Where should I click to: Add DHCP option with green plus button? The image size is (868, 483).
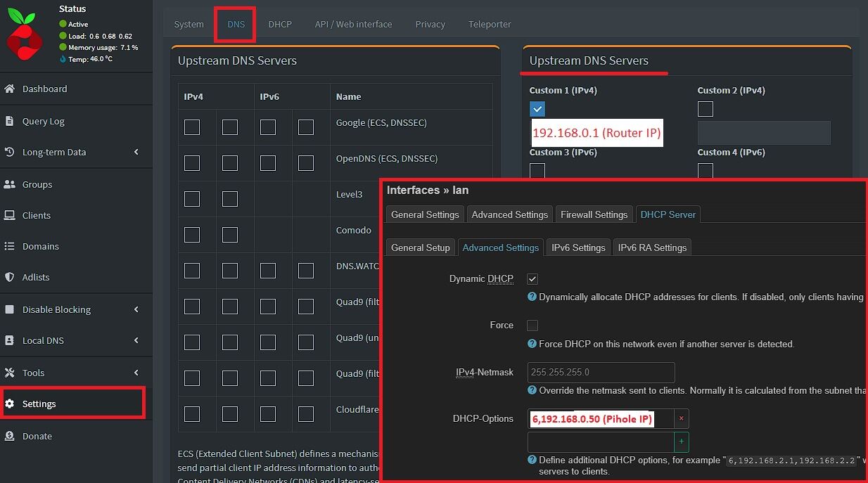681,442
